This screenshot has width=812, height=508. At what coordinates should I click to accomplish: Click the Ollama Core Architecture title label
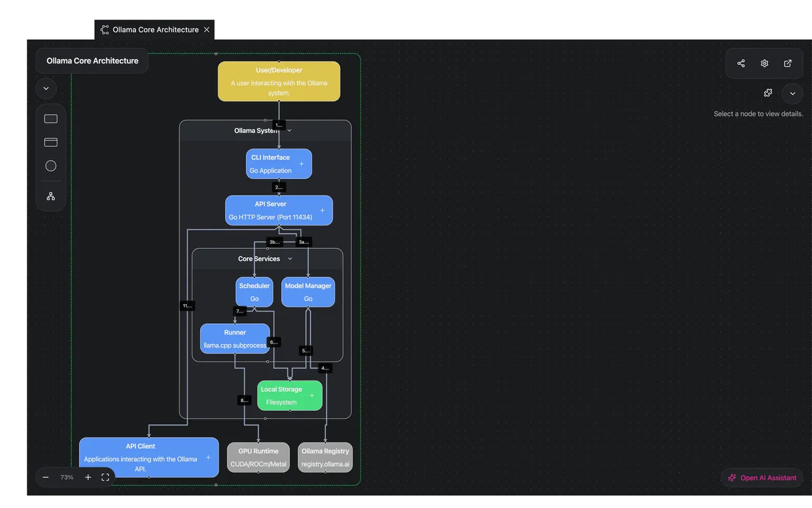pos(93,61)
